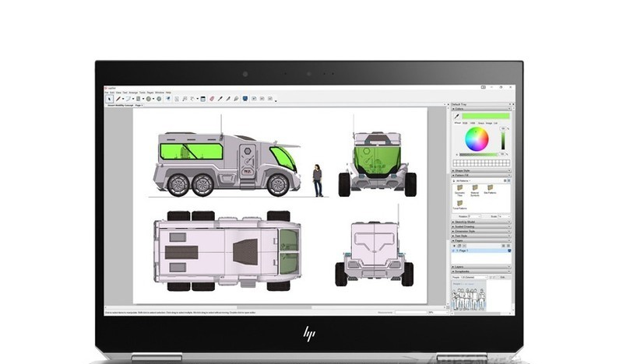This screenshot has width=623, height=364.
Task: Open the People scrapbook dropdown
Action: click(x=470, y=277)
